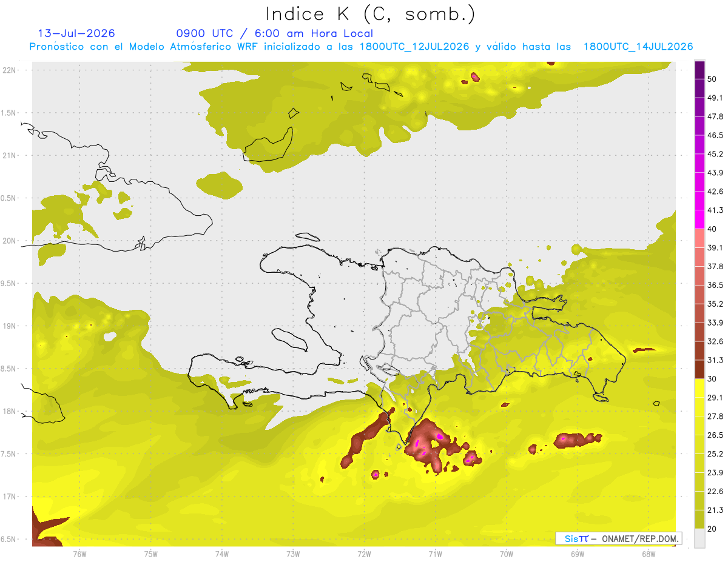Click colorbar label "27.8"
Screen dimensions: 728x562
coord(715,416)
